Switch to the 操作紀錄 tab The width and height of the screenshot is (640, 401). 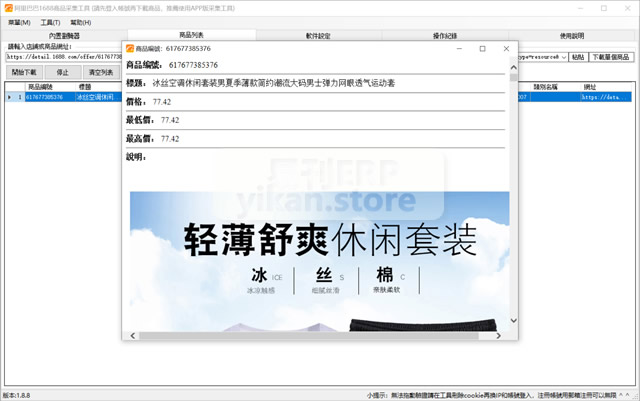click(447, 35)
